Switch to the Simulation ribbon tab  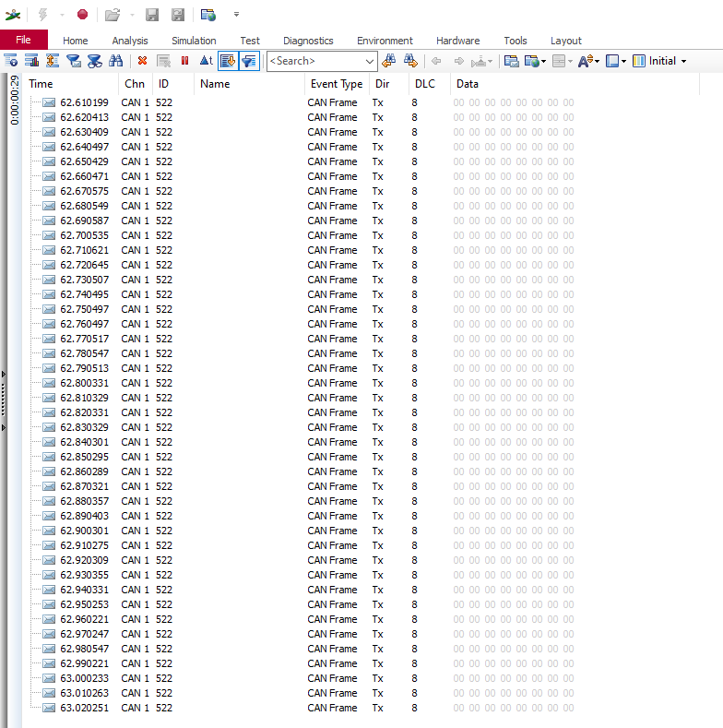(x=194, y=41)
